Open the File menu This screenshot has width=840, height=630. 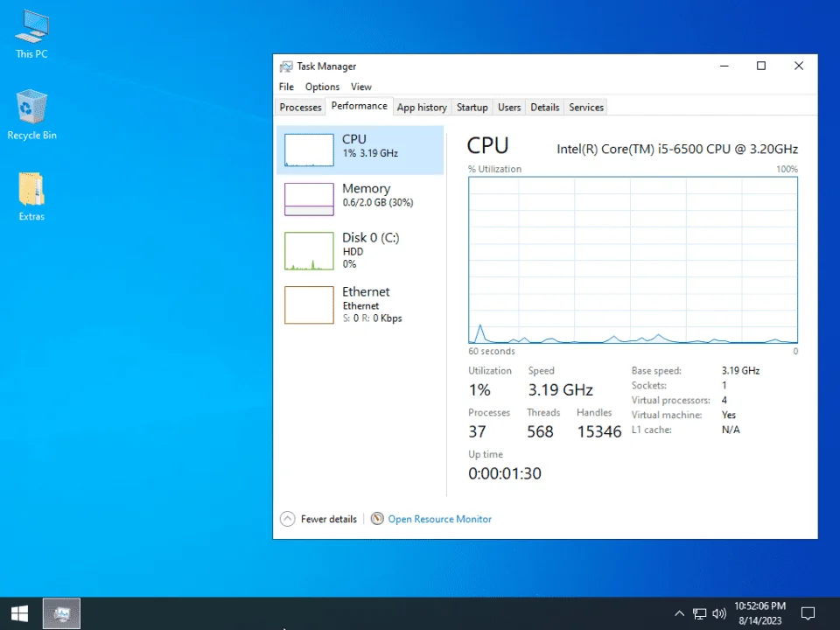click(286, 87)
